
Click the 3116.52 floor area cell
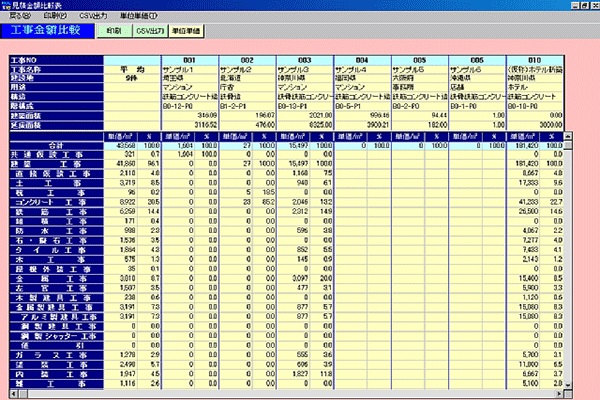point(190,125)
